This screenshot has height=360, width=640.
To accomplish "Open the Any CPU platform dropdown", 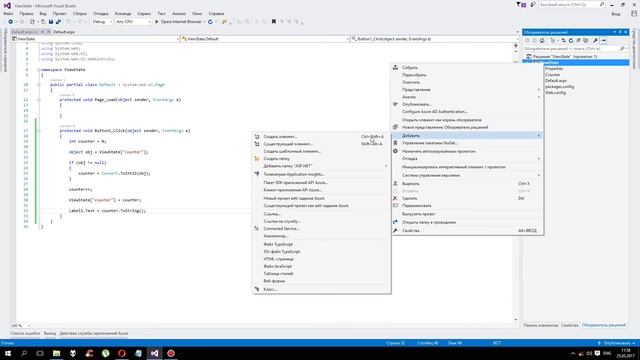I will 133,22.
